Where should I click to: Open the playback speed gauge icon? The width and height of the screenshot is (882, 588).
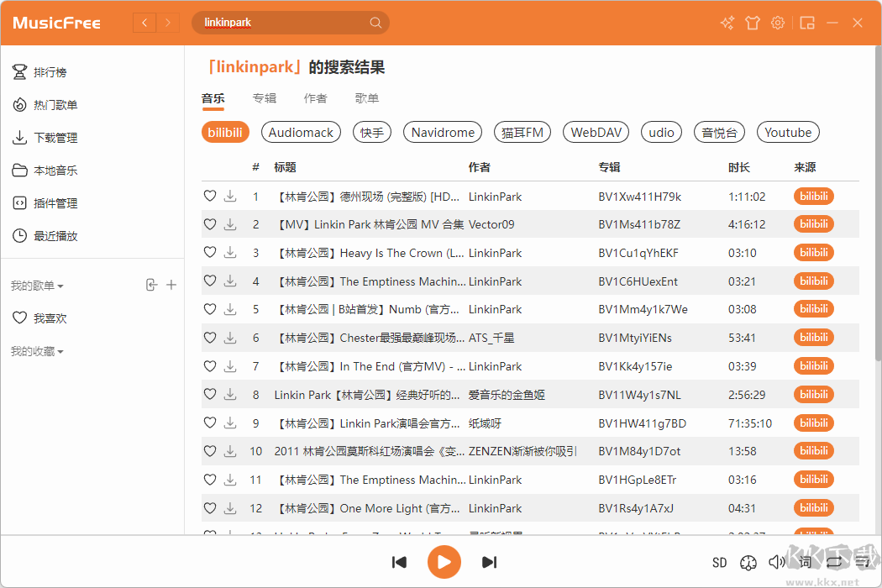pos(748,562)
